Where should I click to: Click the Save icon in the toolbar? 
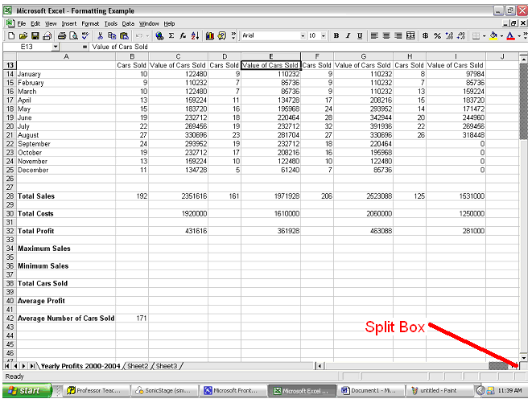click(x=35, y=36)
